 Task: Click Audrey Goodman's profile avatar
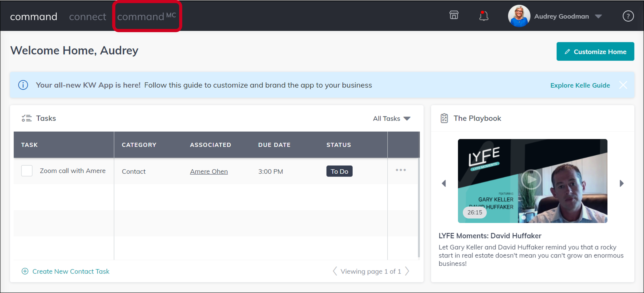point(519,16)
